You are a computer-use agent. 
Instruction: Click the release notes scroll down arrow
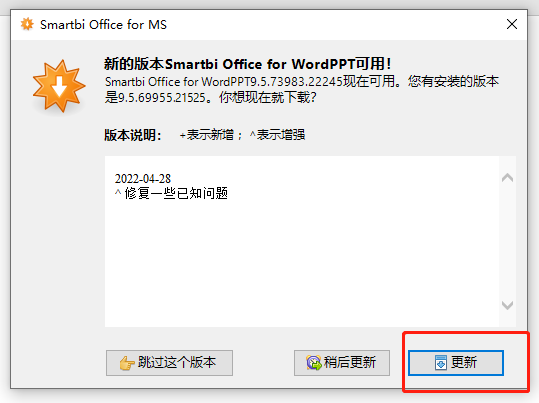tap(507, 305)
